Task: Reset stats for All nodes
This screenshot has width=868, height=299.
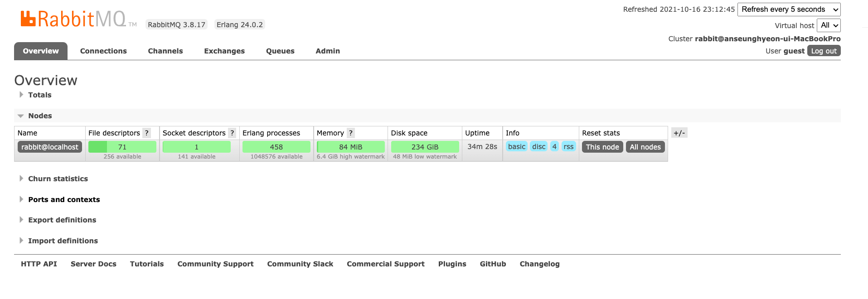Action: [x=645, y=147]
